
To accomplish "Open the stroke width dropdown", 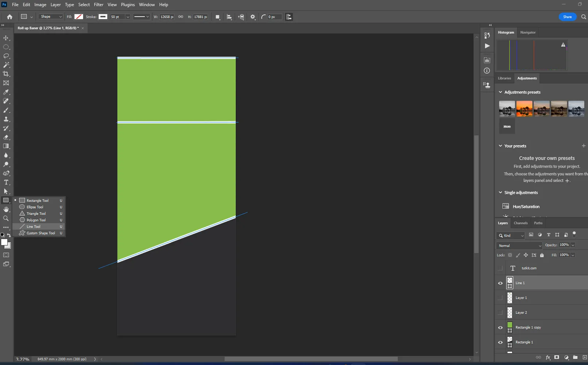I will [128, 17].
